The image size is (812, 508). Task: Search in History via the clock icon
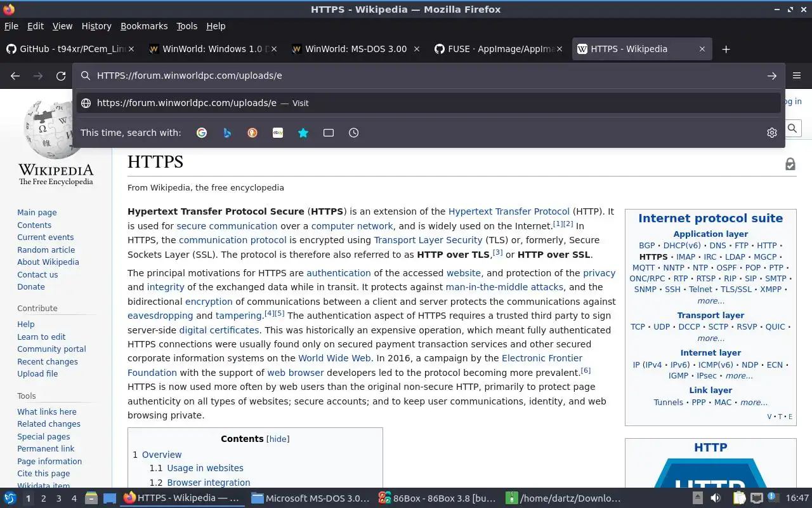click(x=354, y=133)
